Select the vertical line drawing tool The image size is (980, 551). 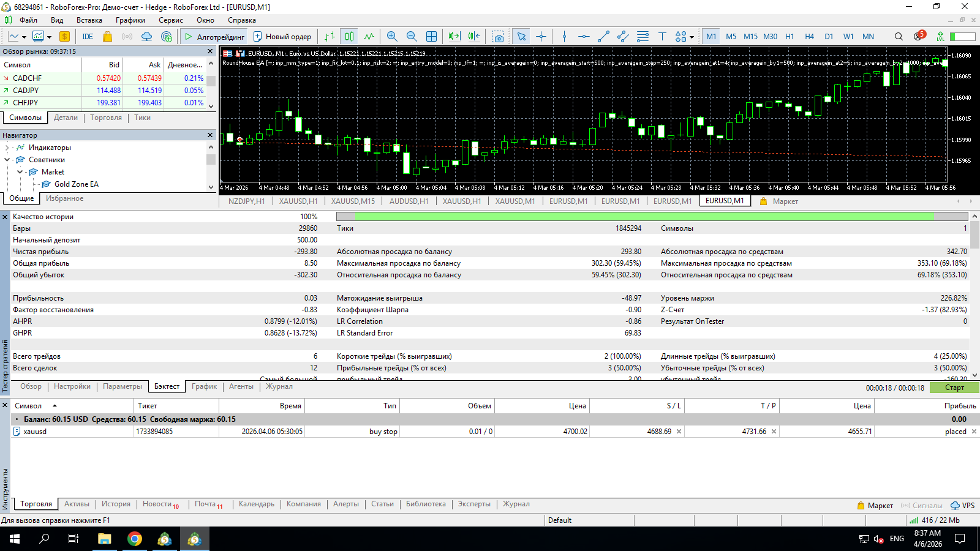click(564, 37)
